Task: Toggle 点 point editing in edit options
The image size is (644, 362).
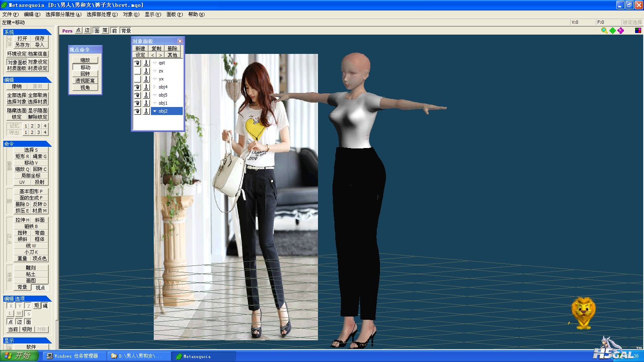Action: pyautogui.click(x=10, y=322)
